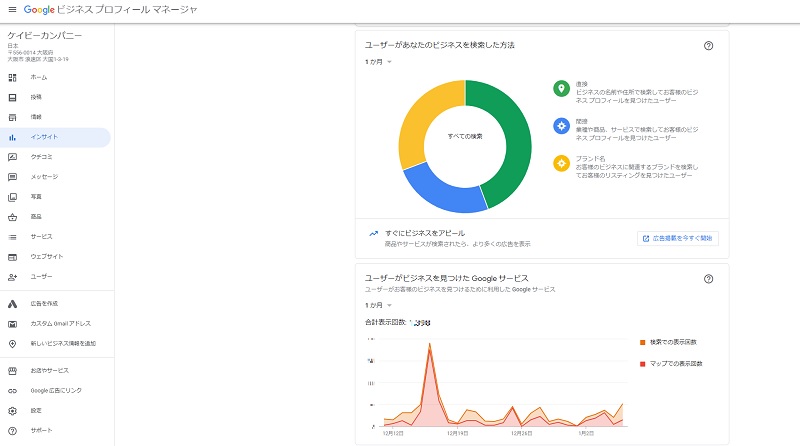Click orange 検索での表示回数 legend swatch
Image resolution: width=800 pixels, height=446 pixels.
click(x=642, y=342)
